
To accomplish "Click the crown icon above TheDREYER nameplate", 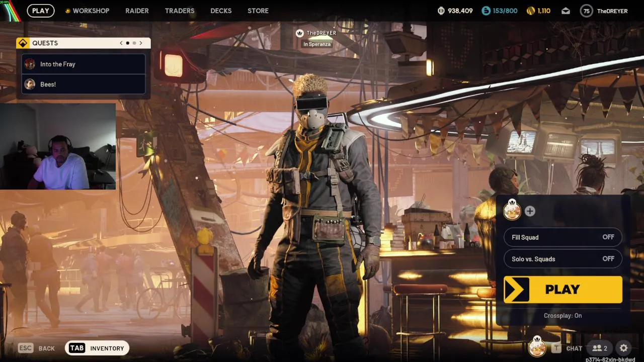I will tap(300, 33).
